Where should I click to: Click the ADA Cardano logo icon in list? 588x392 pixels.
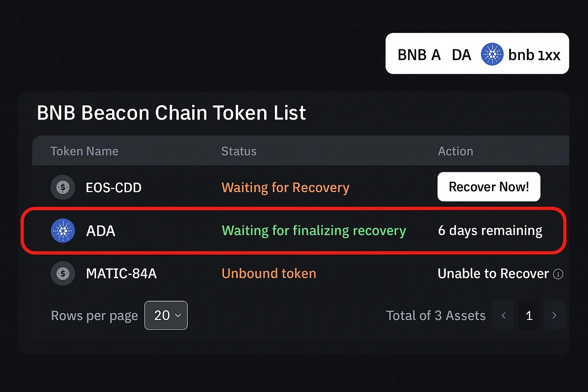point(63,231)
